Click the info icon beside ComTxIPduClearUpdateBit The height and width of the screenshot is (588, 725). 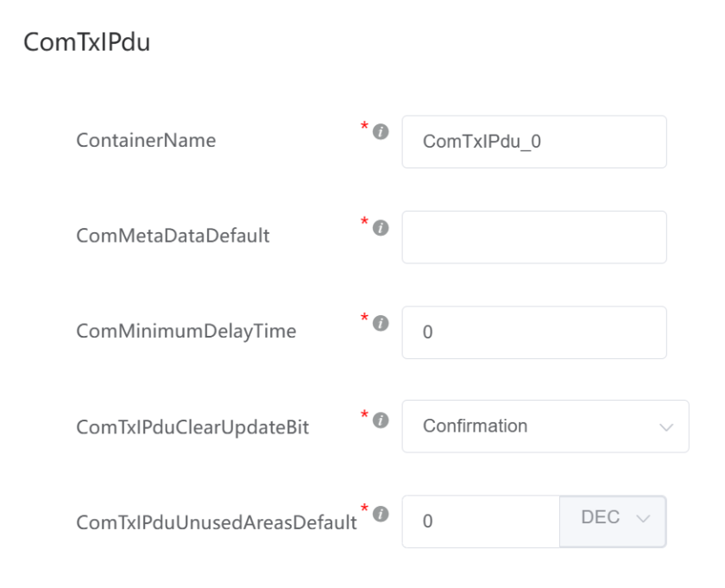point(381,420)
